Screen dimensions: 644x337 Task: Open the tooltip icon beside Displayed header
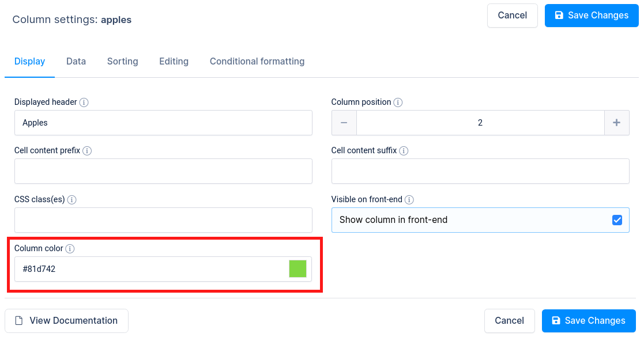click(84, 102)
